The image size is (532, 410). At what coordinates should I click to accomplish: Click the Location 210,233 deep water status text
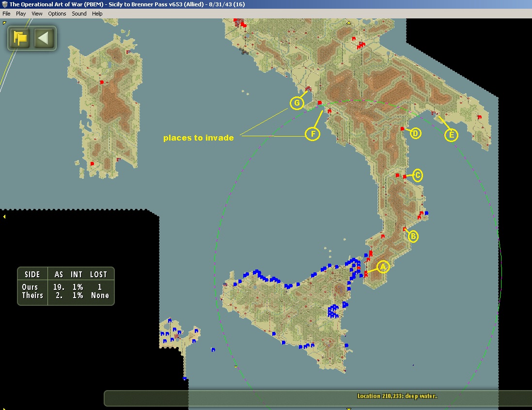[397, 396]
